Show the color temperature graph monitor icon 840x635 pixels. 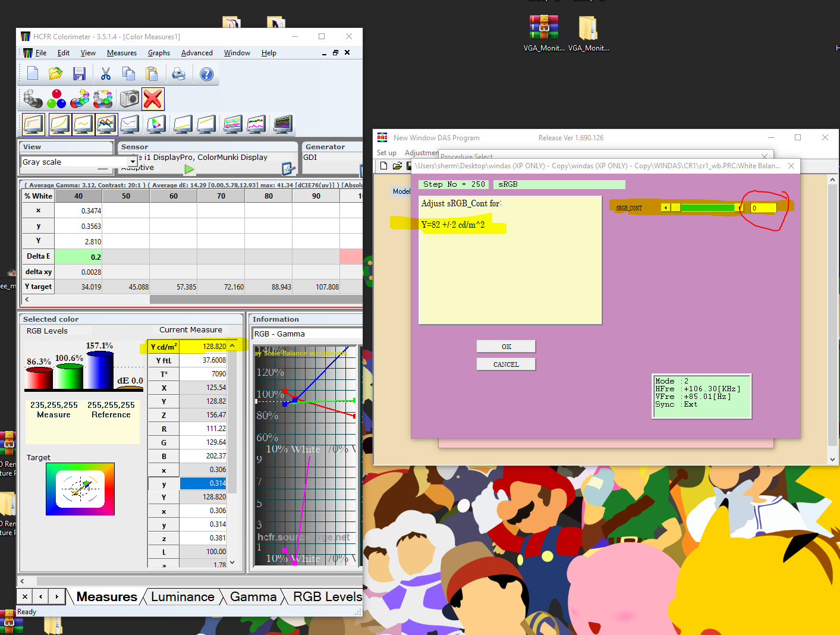[130, 124]
